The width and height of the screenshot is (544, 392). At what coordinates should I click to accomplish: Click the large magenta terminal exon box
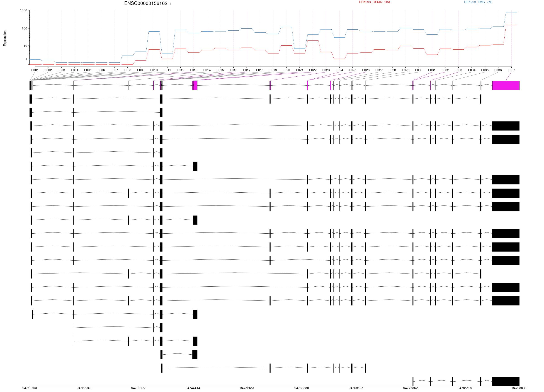click(x=506, y=86)
